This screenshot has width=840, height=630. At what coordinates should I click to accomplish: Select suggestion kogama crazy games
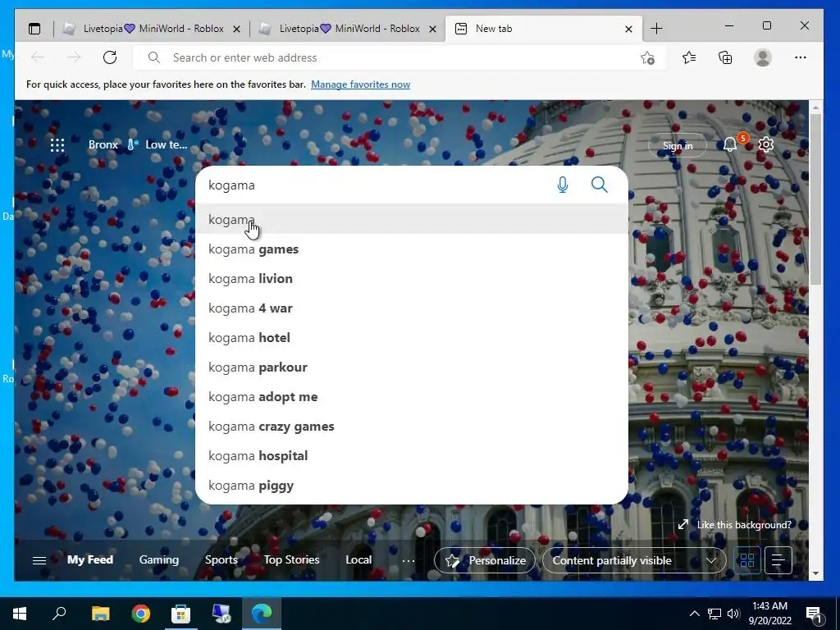pyautogui.click(x=412, y=426)
